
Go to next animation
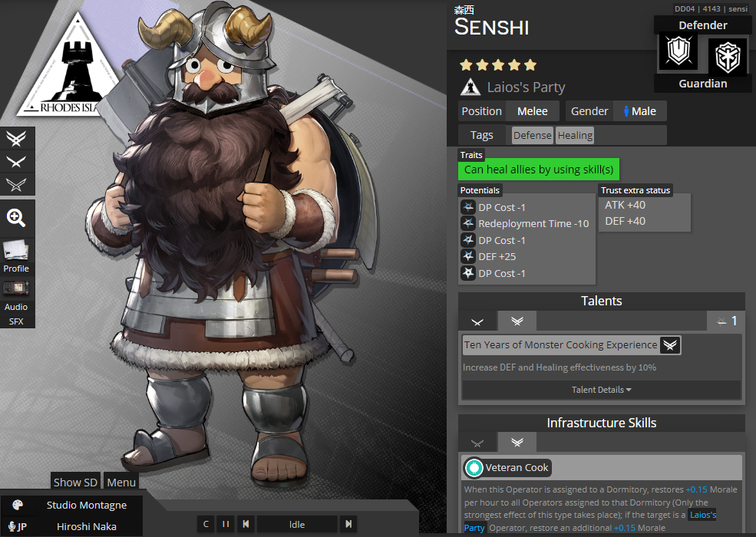click(348, 524)
